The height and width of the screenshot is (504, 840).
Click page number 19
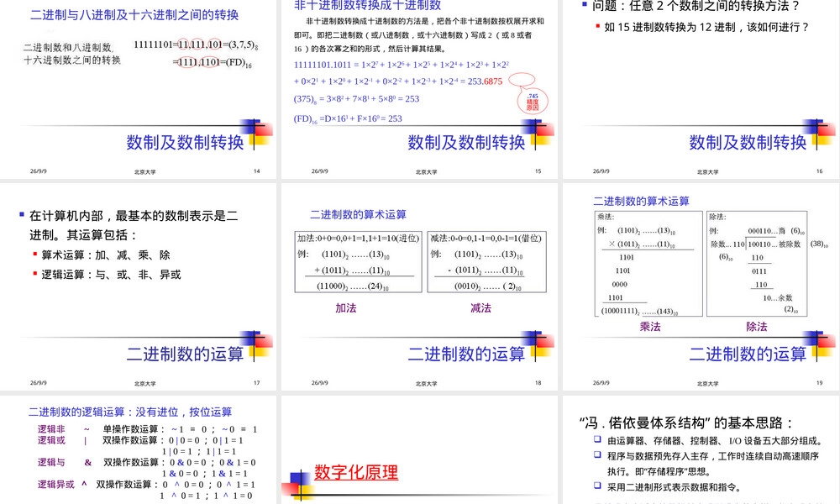click(x=819, y=383)
